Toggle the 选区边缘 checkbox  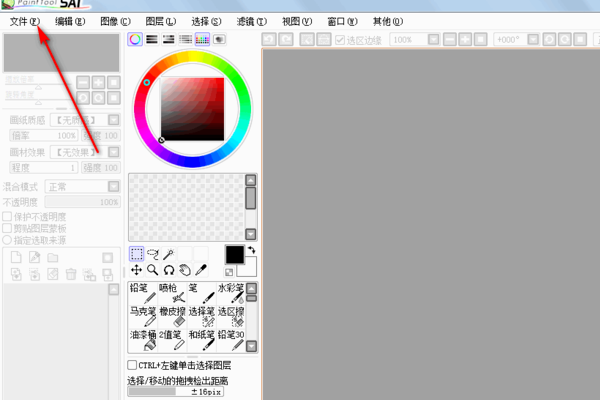340,39
